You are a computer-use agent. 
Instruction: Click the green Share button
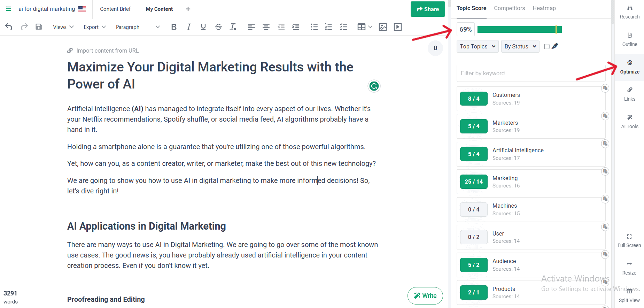[x=427, y=9]
